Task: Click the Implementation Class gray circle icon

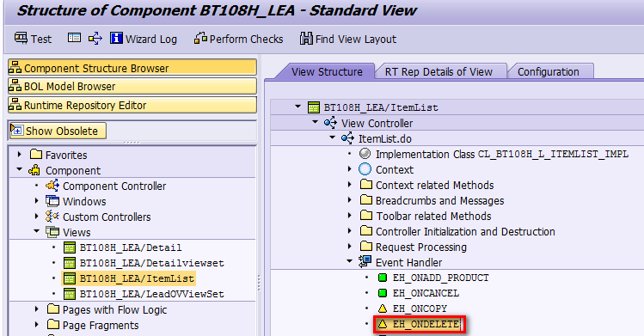Action: [x=365, y=154]
